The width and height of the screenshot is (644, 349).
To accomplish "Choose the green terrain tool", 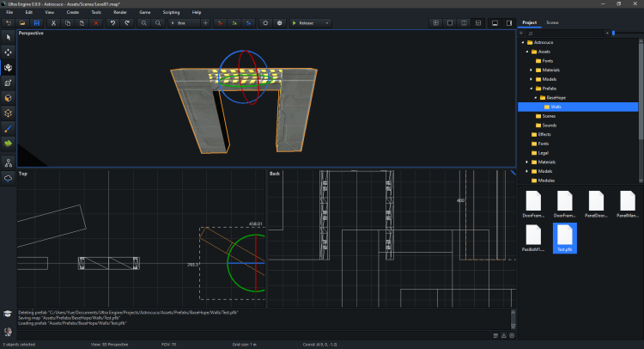I will pos(8,143).
